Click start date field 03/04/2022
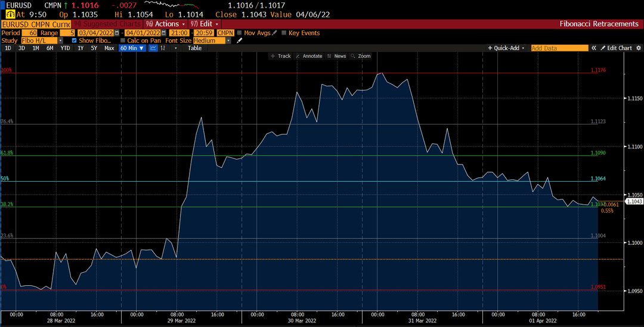This screenshot has height=327, width=644. click(x=96, y=33)
